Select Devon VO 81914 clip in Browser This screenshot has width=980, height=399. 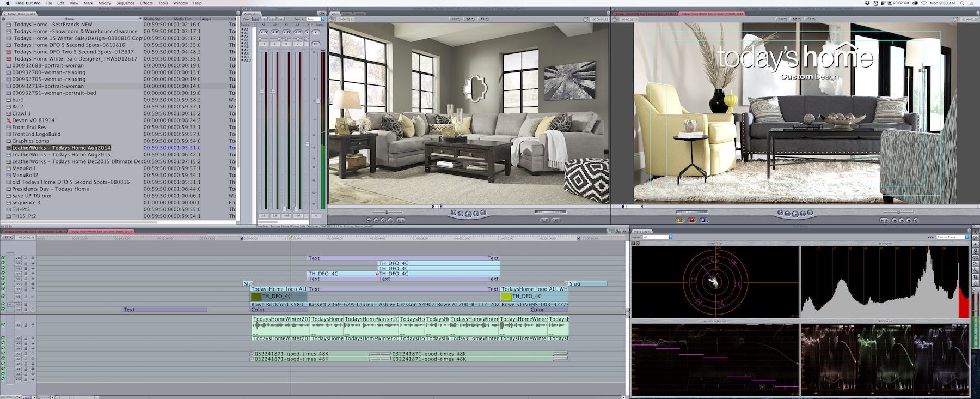pos(33,120)
